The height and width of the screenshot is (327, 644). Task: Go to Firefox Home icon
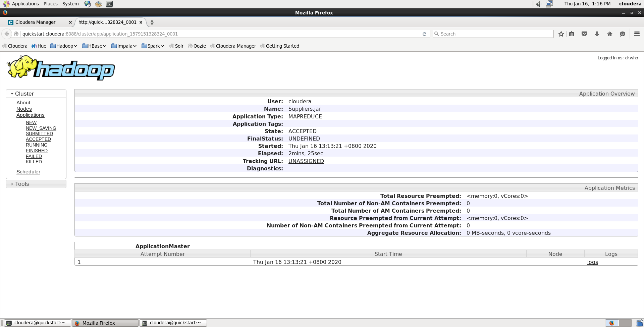pyautogui.click(x=610, y=34)
